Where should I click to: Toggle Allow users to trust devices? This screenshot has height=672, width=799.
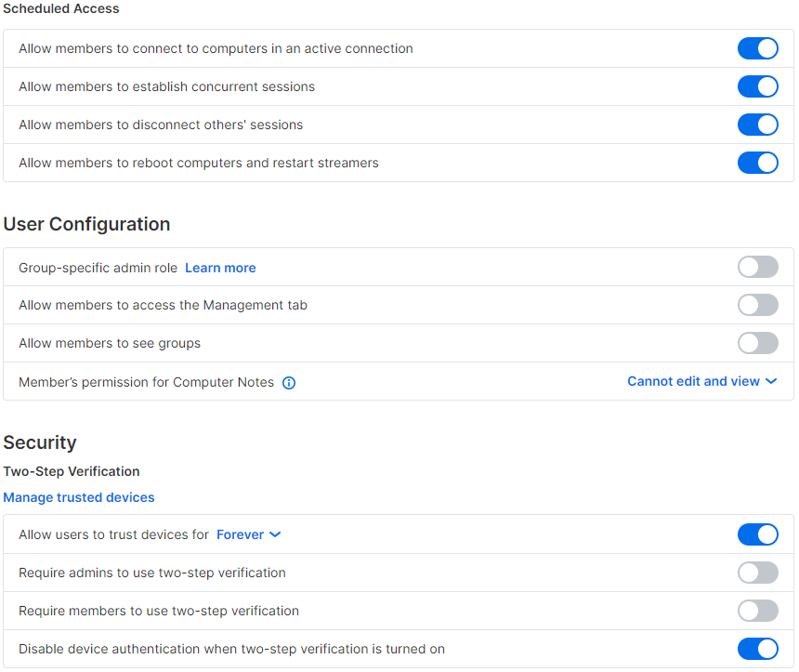pos(758,534)
